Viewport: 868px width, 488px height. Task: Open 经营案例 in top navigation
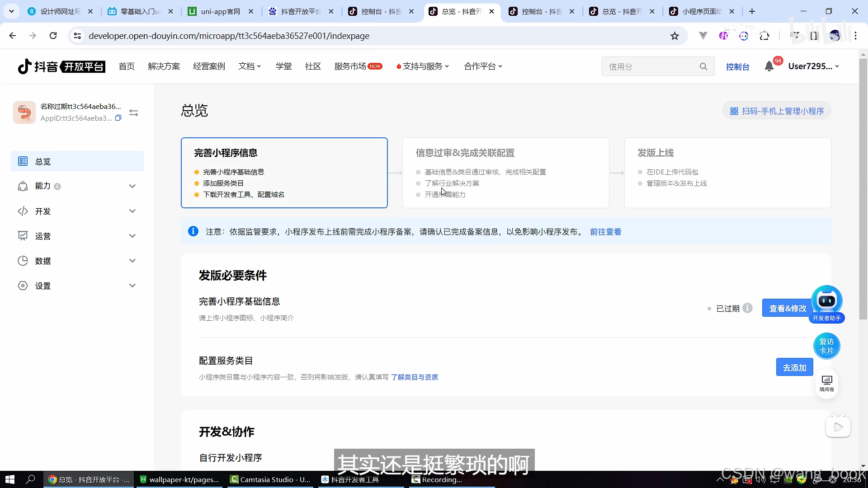[209, 66]
